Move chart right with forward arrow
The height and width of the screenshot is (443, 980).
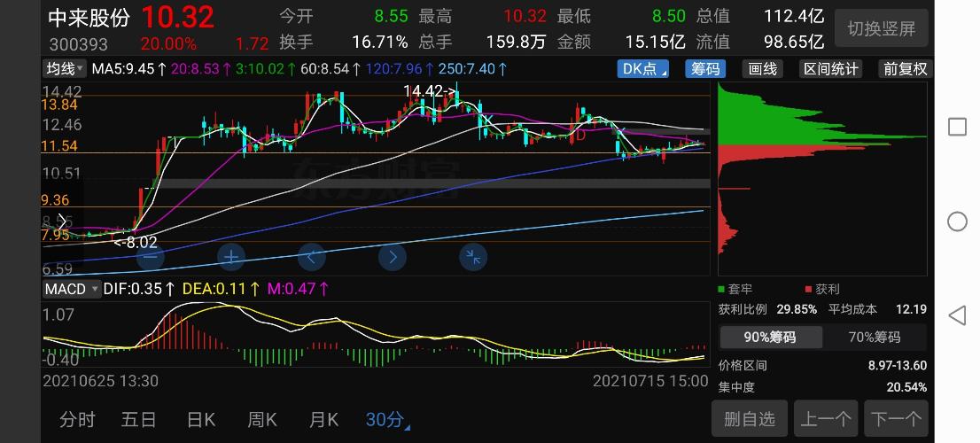click(393, 257)
